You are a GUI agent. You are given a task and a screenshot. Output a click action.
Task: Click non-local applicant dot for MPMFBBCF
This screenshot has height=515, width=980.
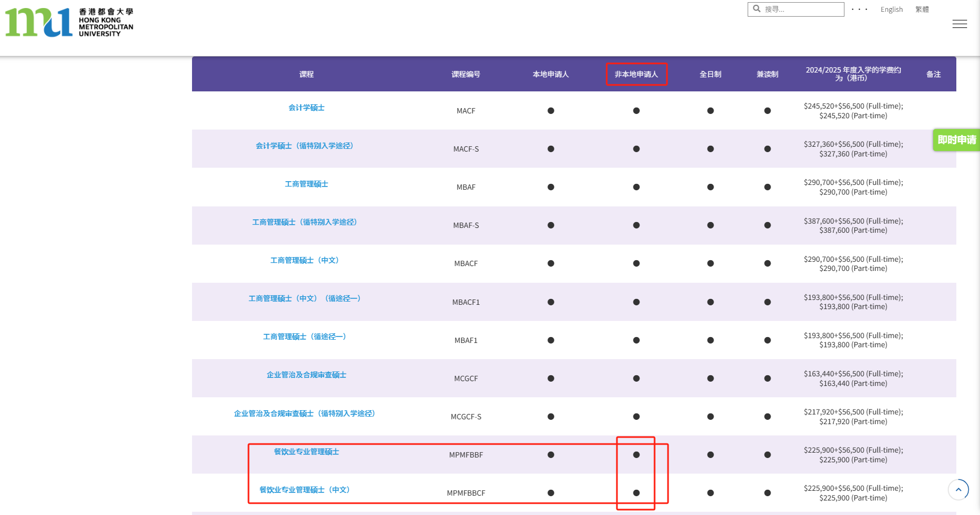tap(636, 493)
